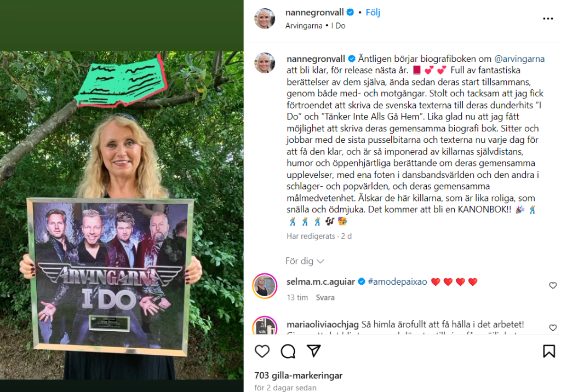
Task: Like the post with the heart icon
Action: (262, 351)
